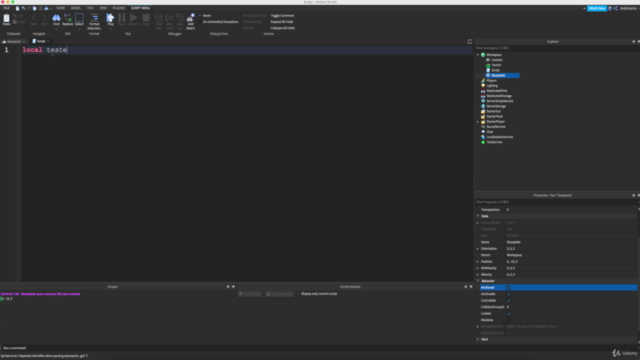Screen dimensions: 640x360
Task: Click the Step Into debugger icon
Action: 159,18
